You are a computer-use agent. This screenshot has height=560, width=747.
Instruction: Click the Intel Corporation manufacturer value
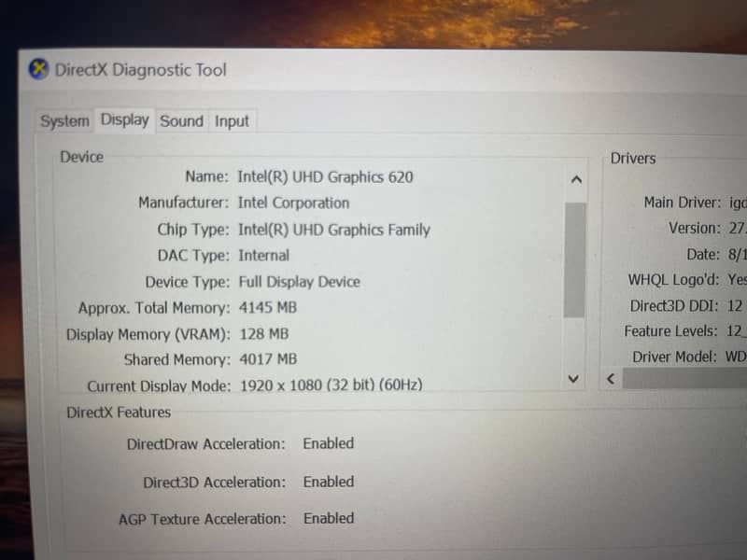tap(293, 203)
